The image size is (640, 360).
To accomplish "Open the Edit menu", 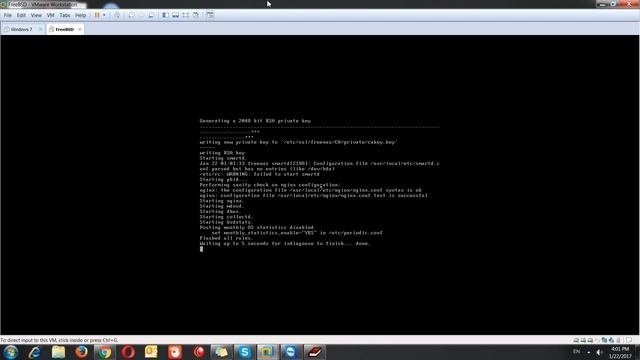I will click(x=21, y=15).
